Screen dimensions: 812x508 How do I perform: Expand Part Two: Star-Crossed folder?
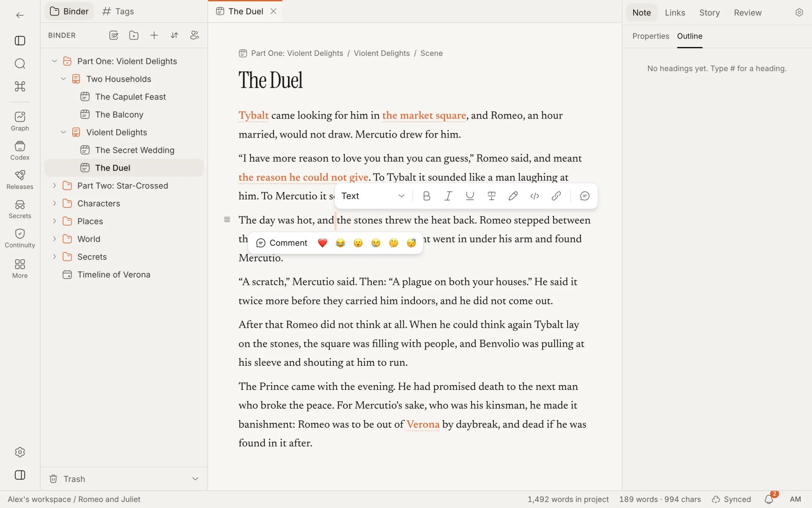(55, 186)
